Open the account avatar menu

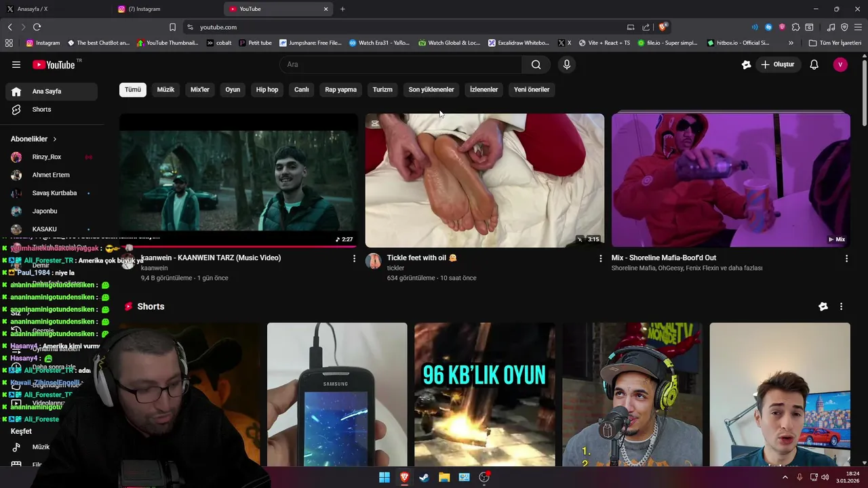point(840,64)
